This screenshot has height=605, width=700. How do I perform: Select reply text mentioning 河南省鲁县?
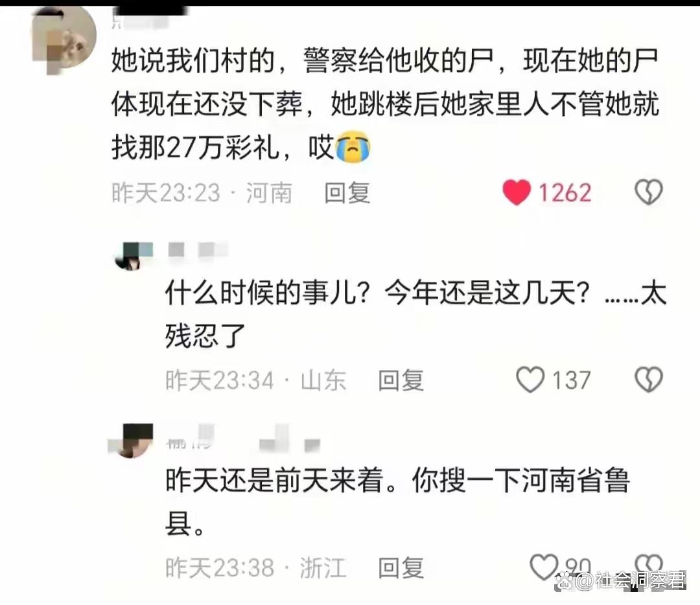click(397, 501)
